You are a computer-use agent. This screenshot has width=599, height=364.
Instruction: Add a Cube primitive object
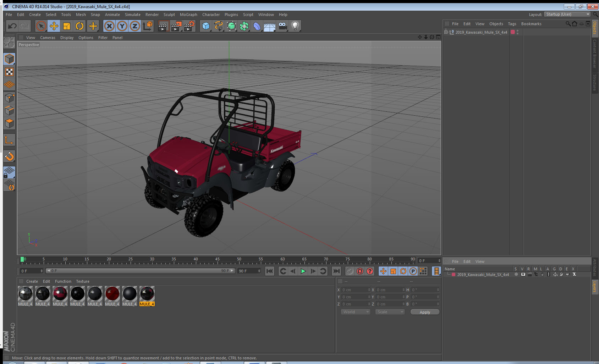point(206,26)
